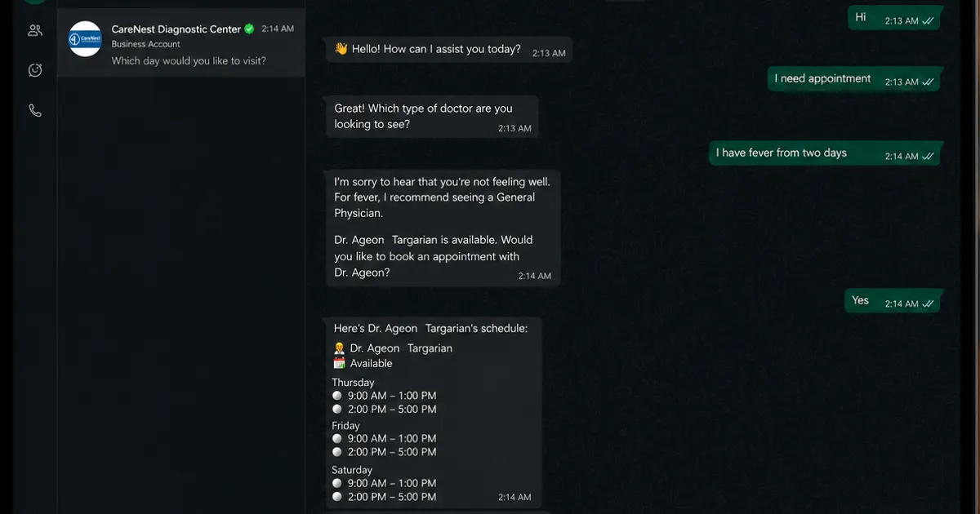Click the 2:14 AM time in the chat list
Image resolution: width=980 pixels, height=514 pixels.
278,29
